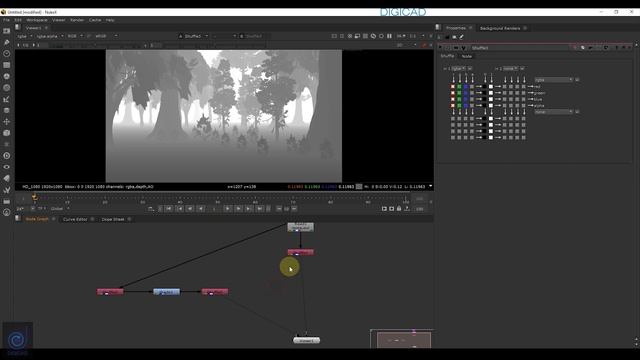Open the File menu
The width and height of the screenshot is (640, 360).
(6, 20)
